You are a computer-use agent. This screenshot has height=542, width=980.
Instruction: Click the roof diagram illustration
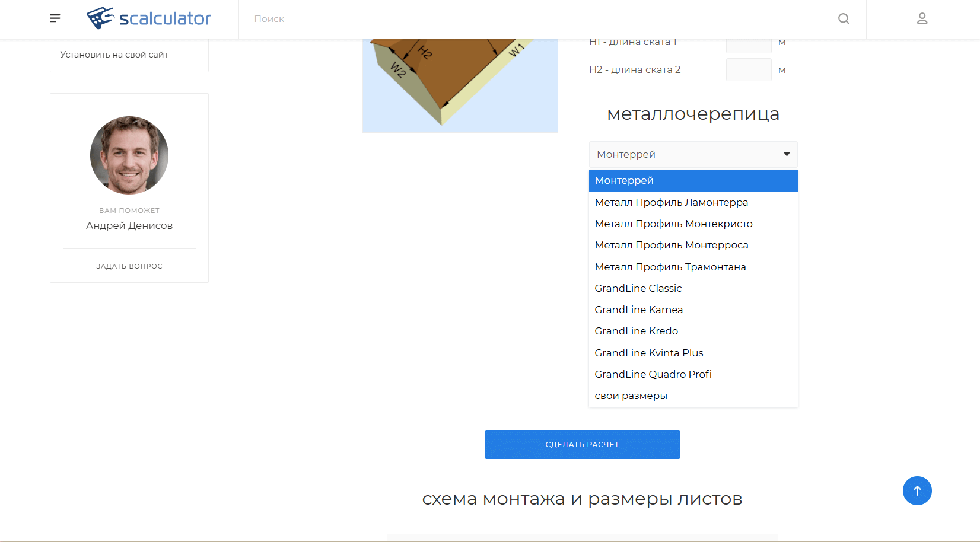click(x=460, y=77)
